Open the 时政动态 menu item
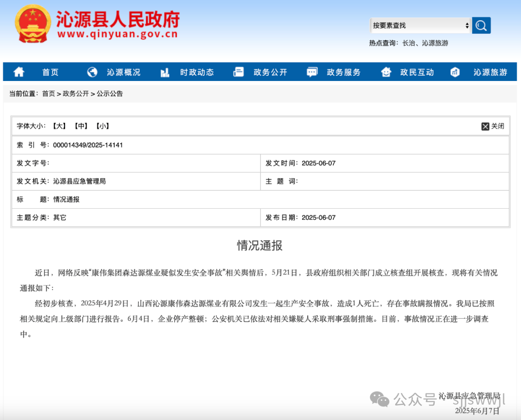 197,72
